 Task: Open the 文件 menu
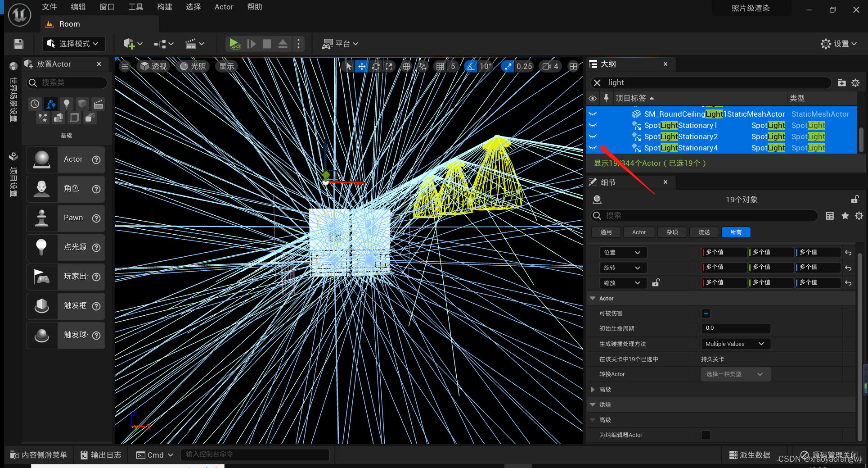(x=49, y=7)
